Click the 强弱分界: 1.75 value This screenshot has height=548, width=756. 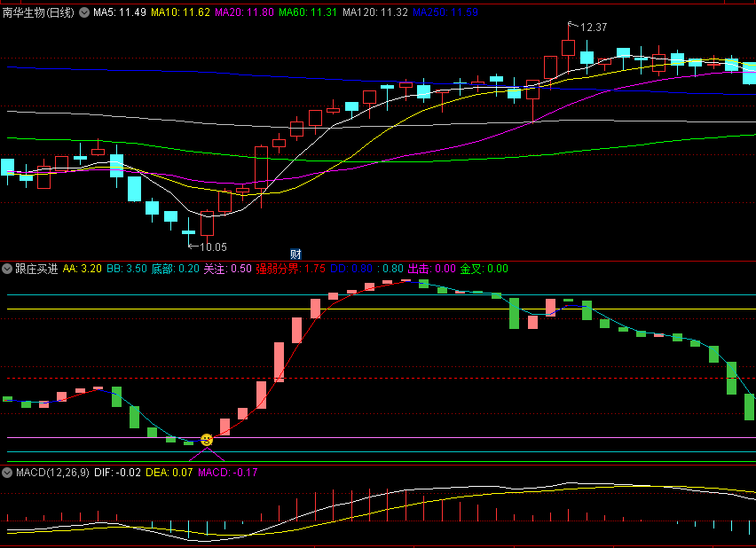tap(290, 269)
